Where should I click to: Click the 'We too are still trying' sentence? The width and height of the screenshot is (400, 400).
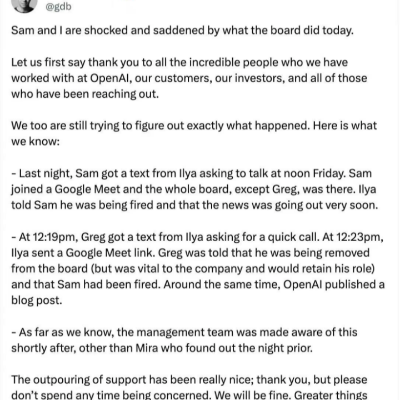[x=194, y=126]
